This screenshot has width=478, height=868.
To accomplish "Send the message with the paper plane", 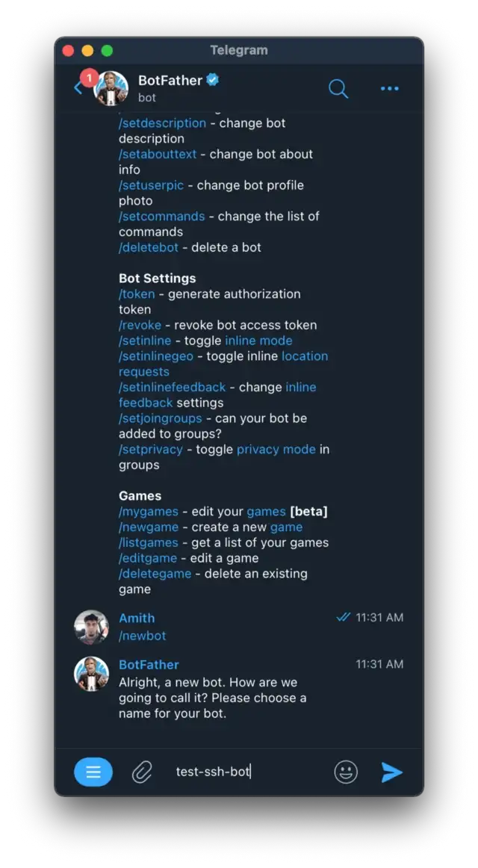I will click(x=391, y=772).
